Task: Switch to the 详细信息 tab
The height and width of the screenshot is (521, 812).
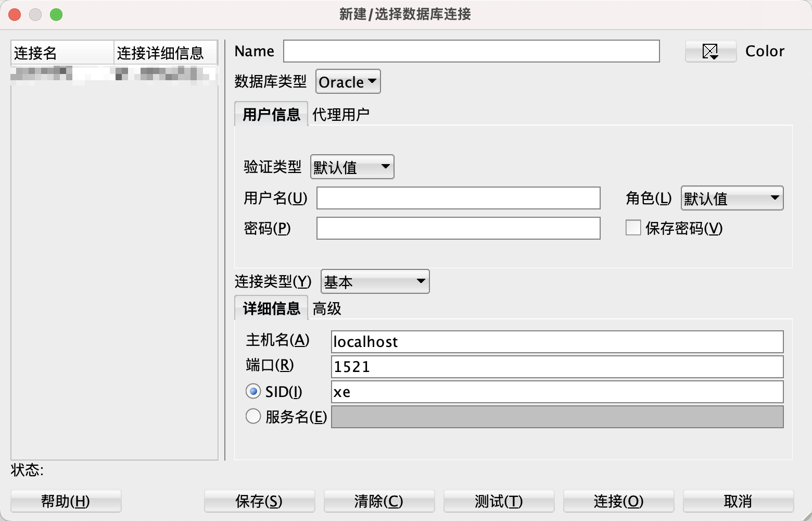Action: tap(271, 308)
